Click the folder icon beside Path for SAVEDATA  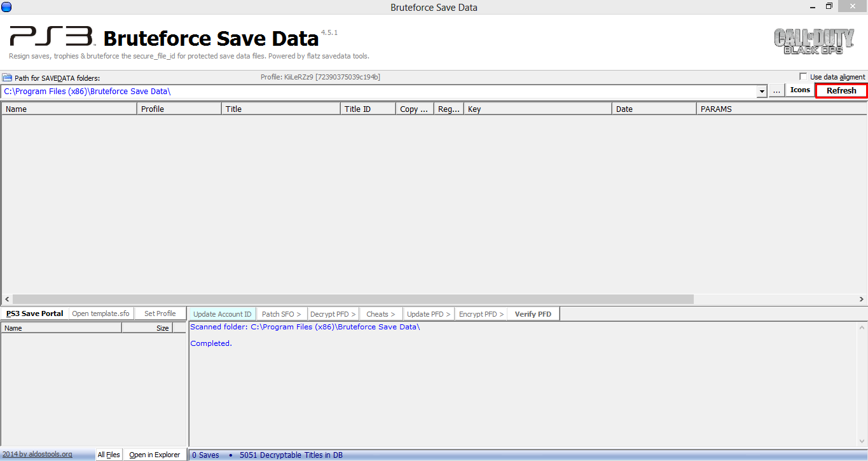coord(7,78)
